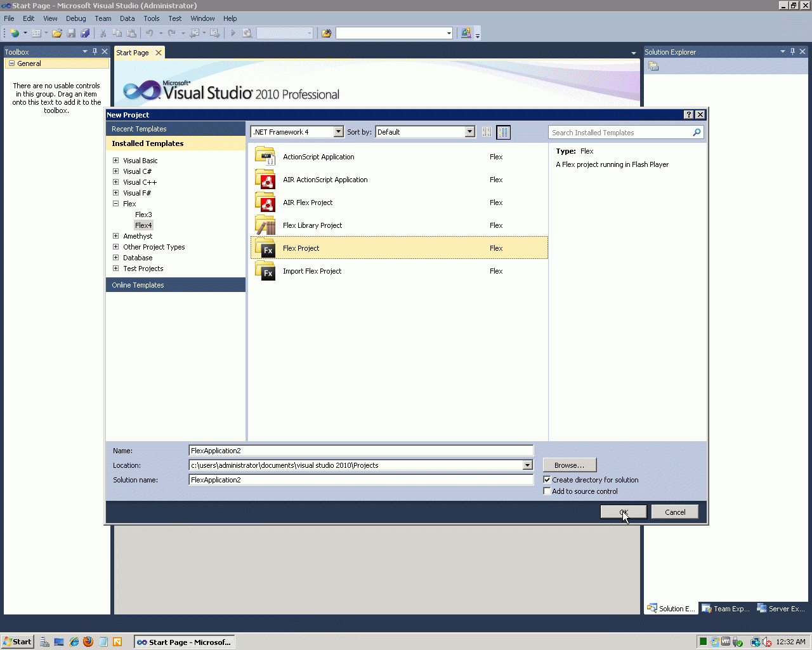The height and width of the screenshot is (650, 812).
Task: Cancel the New Project dialog
Action: pyautogui.click(x=675, y=512)
